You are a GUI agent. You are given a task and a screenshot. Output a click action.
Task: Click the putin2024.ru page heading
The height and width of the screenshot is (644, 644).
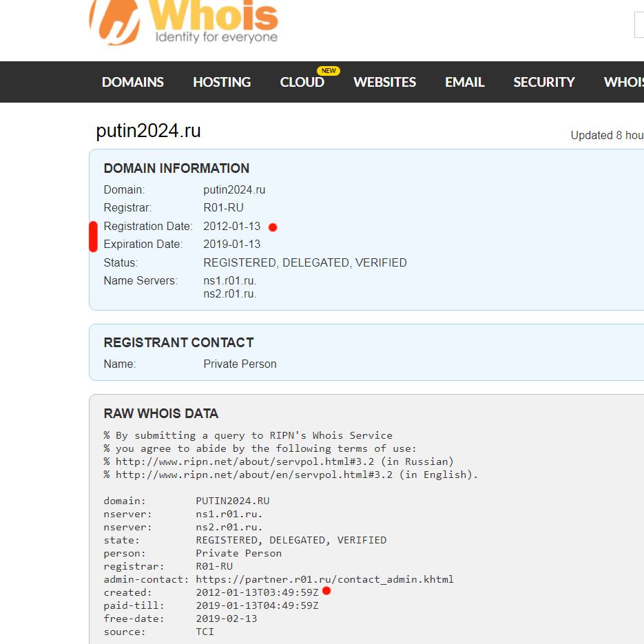(x=148, y=131)
